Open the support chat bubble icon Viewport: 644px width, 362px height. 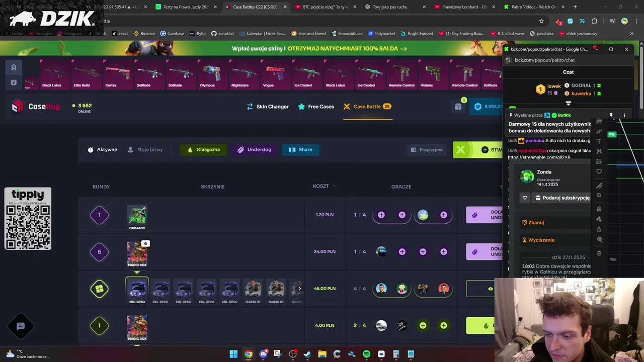pyautogui.click(x=21, y=326)
